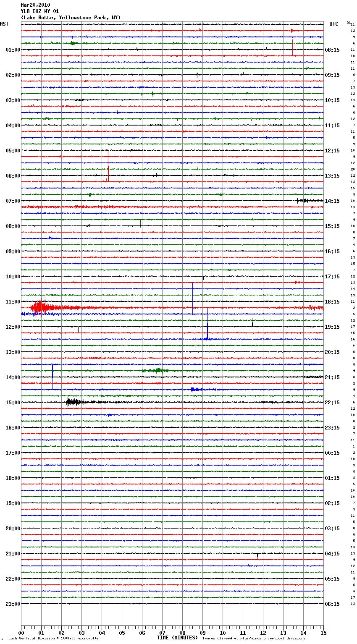Click the '04:15' UTC time label
This screenshot has width=357, height=644.
[332, 554]
